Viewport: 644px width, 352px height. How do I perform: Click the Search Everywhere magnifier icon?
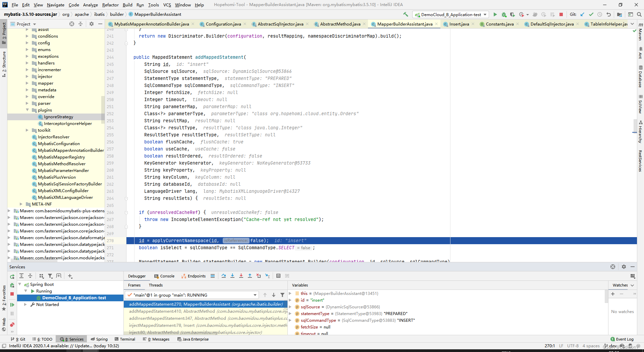pyautogui.click(x=639, y=14)
